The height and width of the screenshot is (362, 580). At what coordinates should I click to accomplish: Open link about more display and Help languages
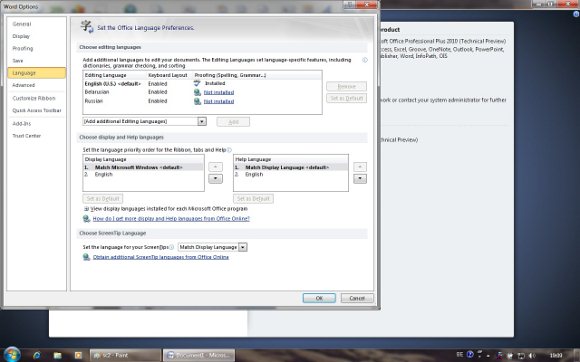[x=171, y=219]
